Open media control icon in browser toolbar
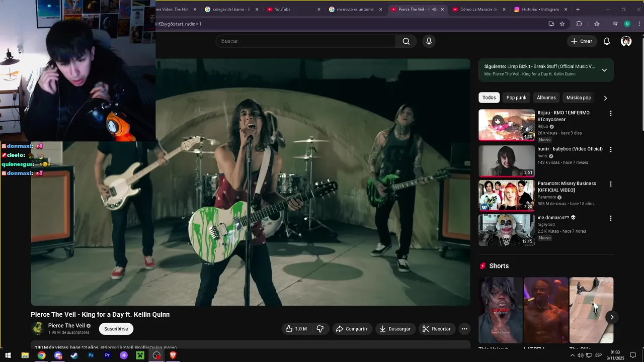This screenshot has width=644, height=362. pyautogui.click(x=615, y=24)
